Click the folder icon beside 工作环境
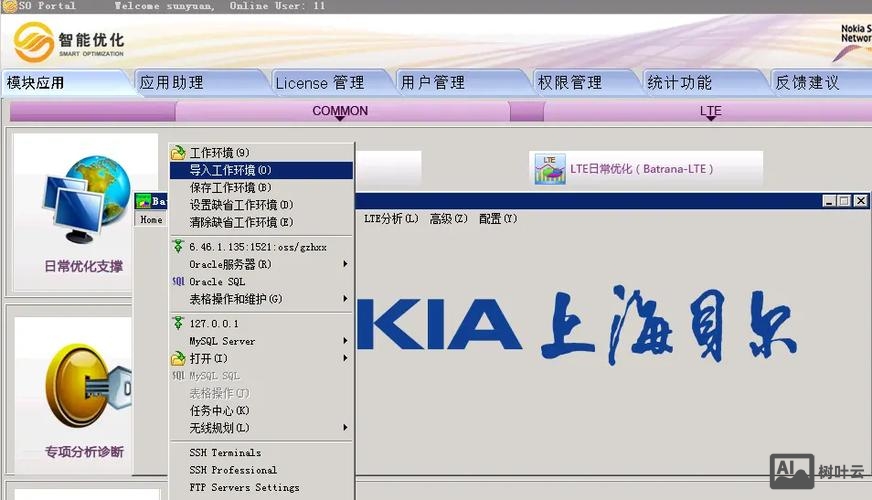872x500 pixels. (178, 153)
